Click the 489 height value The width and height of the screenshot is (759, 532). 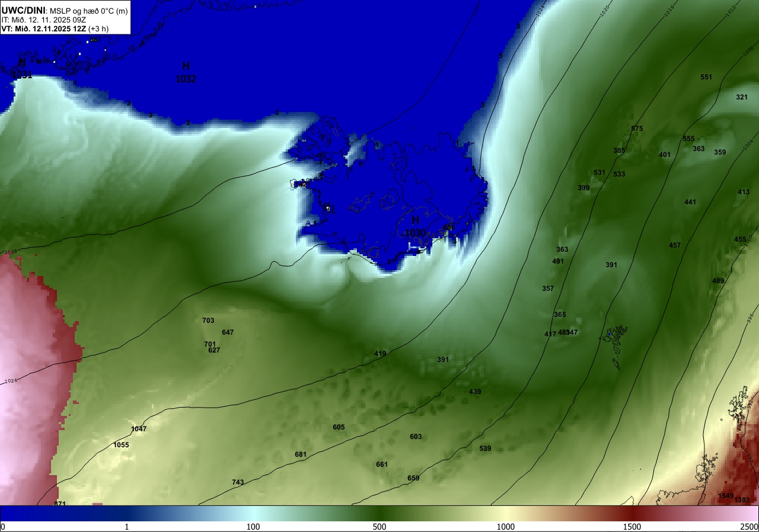coord(718,281)
